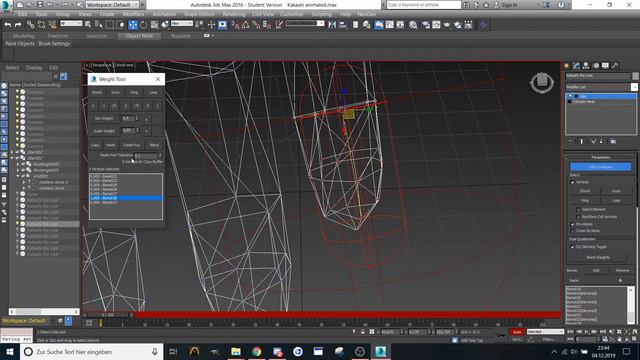Screen dimensions: 640x360
Task: Open the Align tool
Action: (343, 25)
